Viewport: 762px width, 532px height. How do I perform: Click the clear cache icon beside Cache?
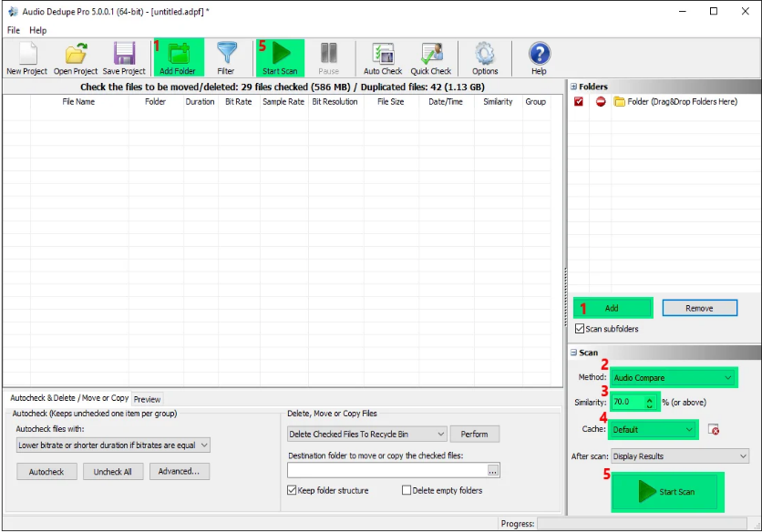pos(713,429)
